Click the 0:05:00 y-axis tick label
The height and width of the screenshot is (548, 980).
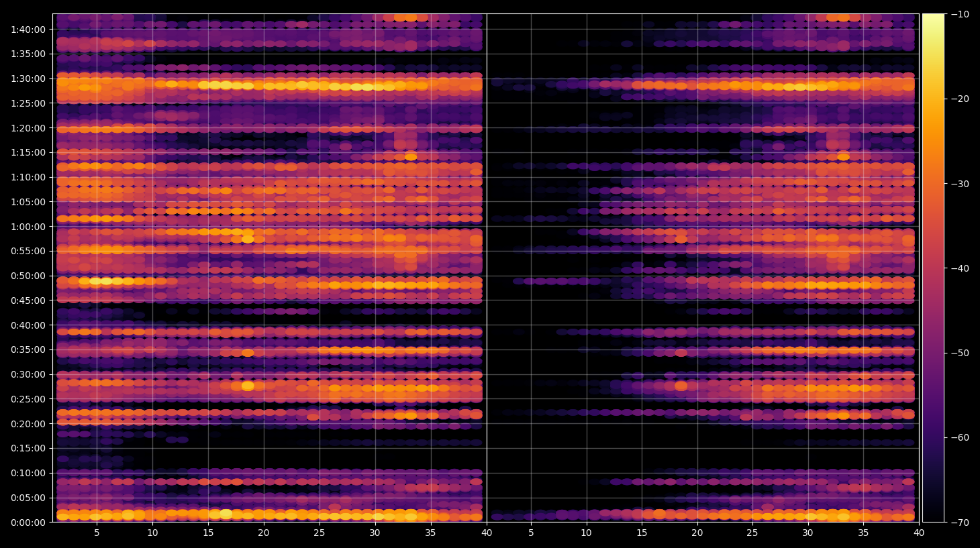[x=28, y=498]
